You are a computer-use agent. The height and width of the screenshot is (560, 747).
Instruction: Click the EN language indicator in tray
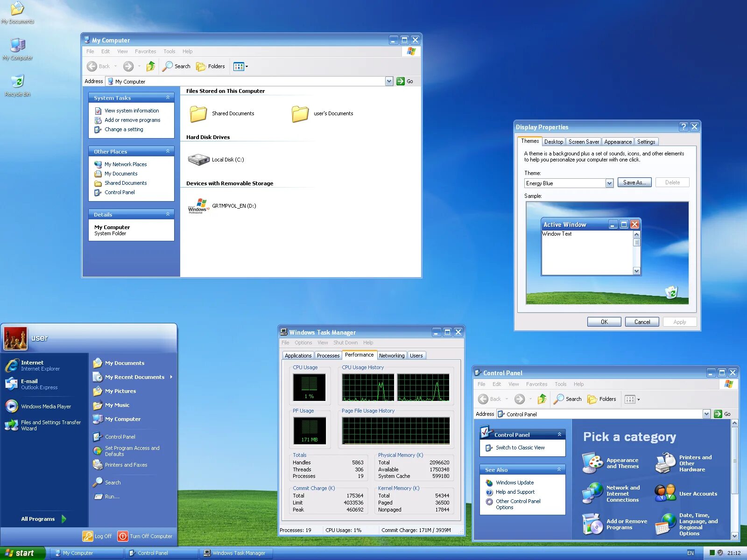click(x=691, y=553)
